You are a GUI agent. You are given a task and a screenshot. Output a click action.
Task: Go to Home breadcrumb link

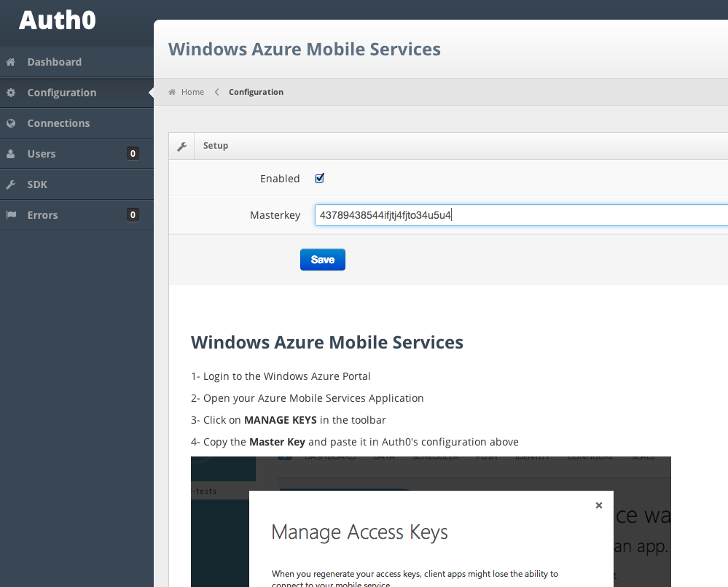192,92
